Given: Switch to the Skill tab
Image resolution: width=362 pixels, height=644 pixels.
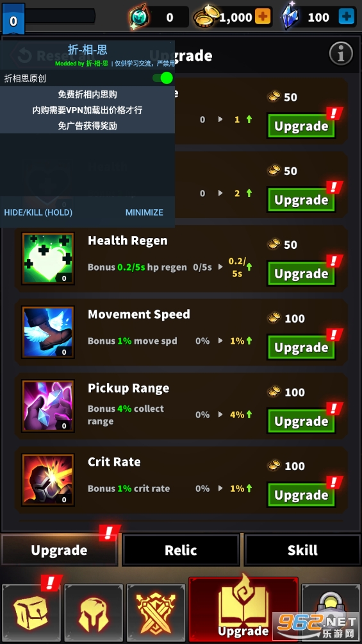Looking at the screenshot, I should point(302,550).
